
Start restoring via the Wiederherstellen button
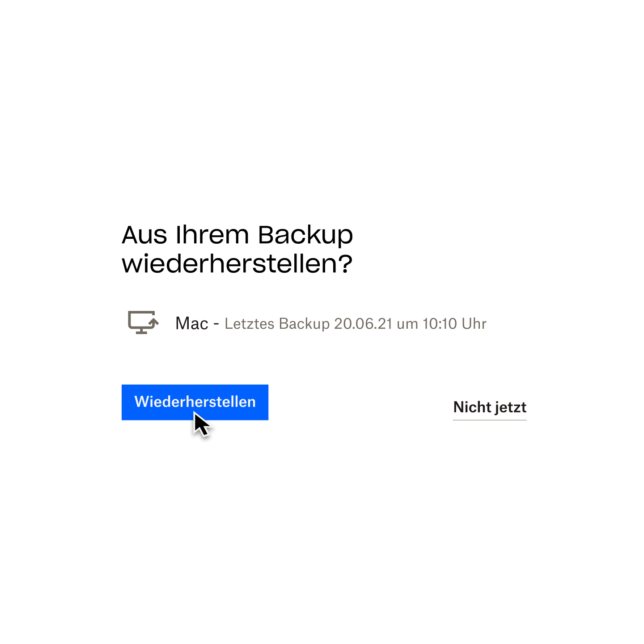[195, 402]
